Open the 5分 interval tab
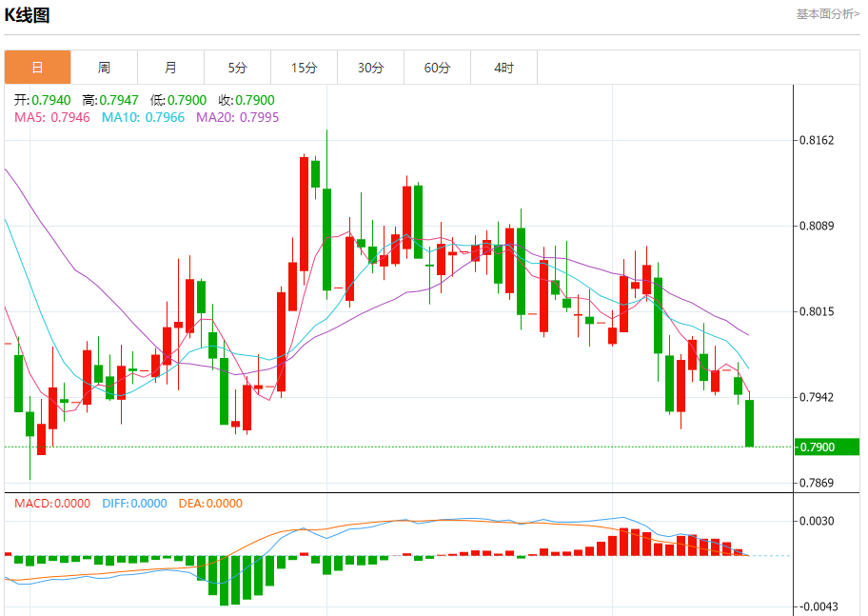The width and height of the screenshot is (868, 616). point(238,68)
